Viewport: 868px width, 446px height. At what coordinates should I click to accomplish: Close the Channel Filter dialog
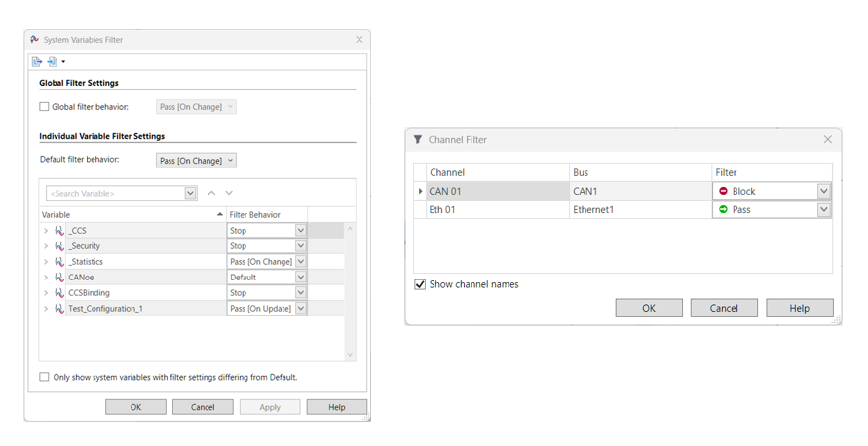coord(828,139)
